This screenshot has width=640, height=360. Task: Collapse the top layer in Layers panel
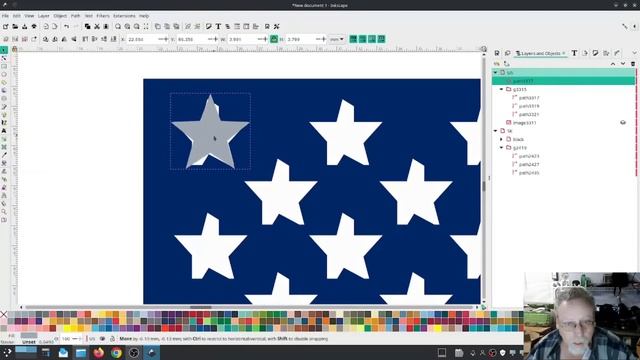pyautogui.click(x=496, y=73)
